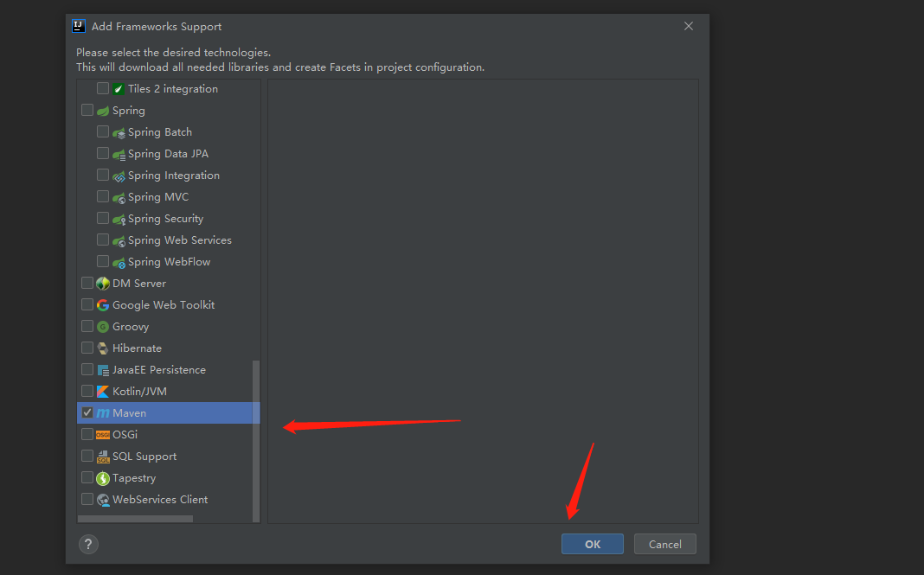Click the Tapestry icon
This screenshot has width=924, height=575.
(103, 478)
